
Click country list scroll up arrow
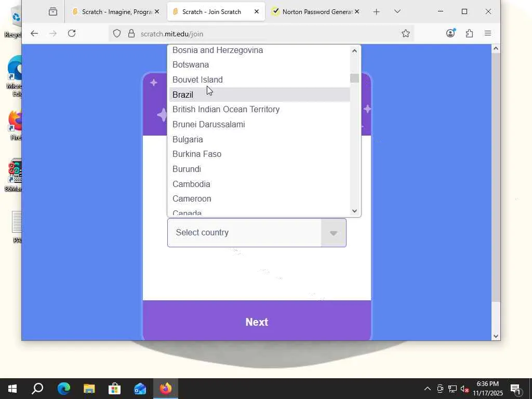(354, 51)
